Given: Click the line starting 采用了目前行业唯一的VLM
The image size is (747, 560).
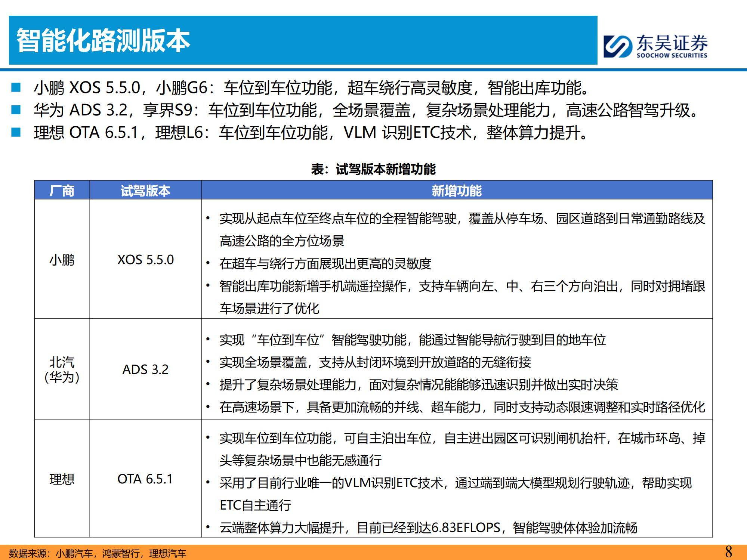Looking at the screenshot, I should pyautogui.click(x=456, y=483).
